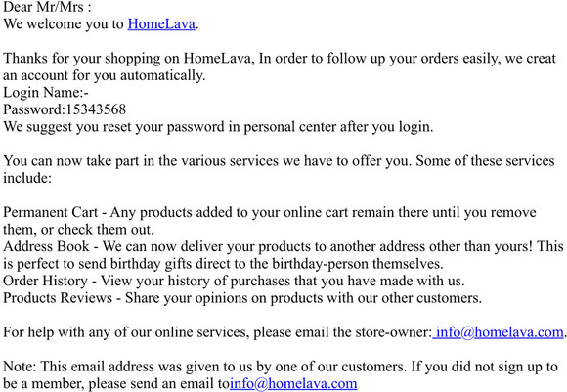This screenshot has height=392, width=567.
Task: Click the 'Permanent Cart' heading text
Action: tap(50, 212)
